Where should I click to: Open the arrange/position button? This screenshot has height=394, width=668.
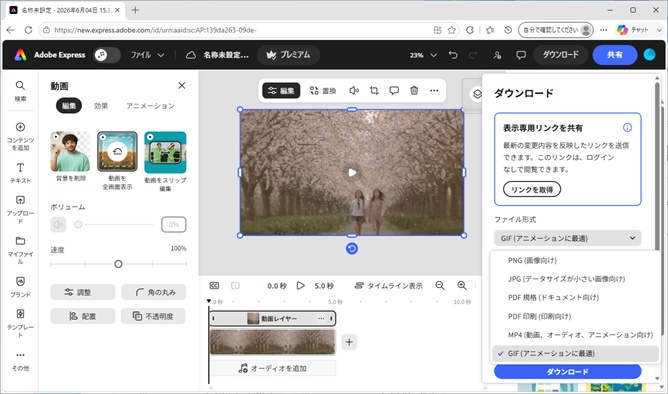pyautogui.click(x=83, y=316)
